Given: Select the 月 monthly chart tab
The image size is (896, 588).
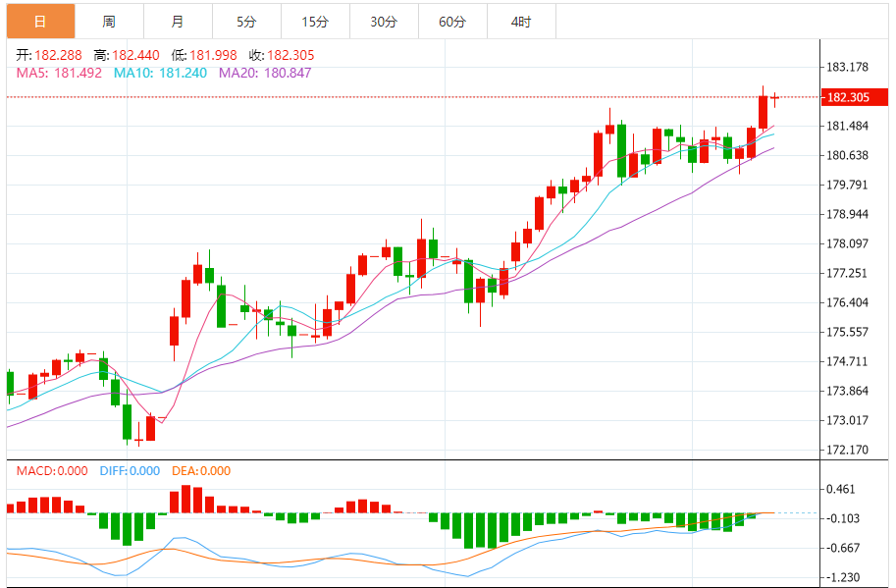Looking at the screenshot, I should (x=177, y=21).
